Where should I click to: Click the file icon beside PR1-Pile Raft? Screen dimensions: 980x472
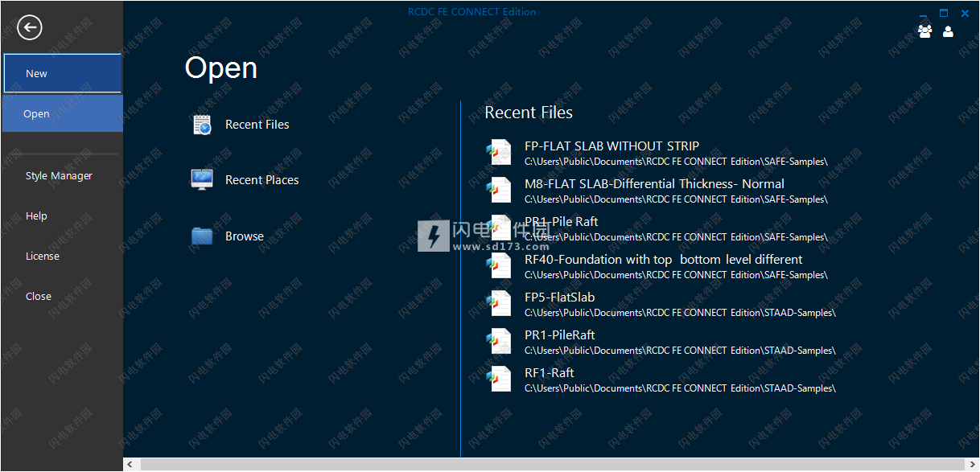[500, 228]
